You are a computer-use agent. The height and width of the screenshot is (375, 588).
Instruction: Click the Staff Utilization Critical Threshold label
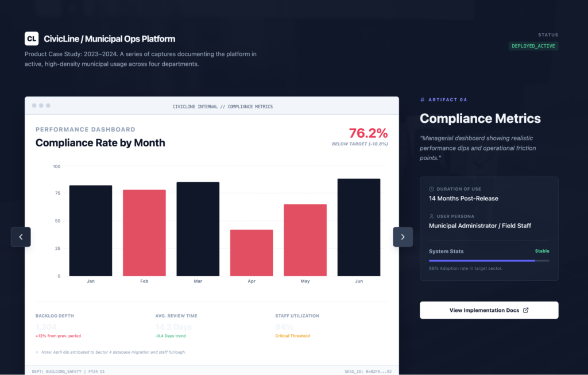click(x=292, y=336)
